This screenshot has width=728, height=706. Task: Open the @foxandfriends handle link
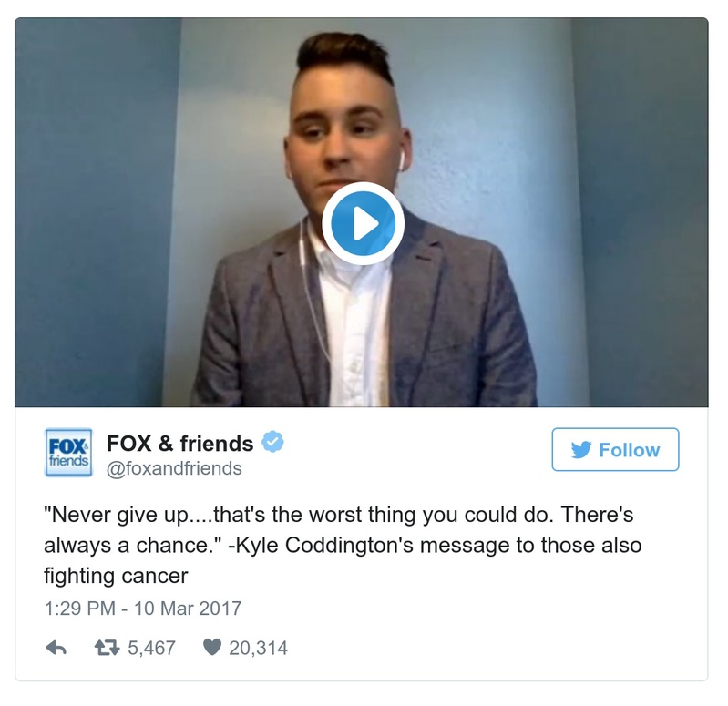coord(174,469)
